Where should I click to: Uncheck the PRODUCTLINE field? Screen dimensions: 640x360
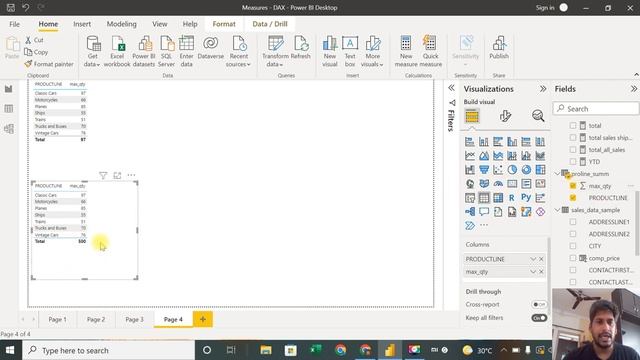point(573,198)
